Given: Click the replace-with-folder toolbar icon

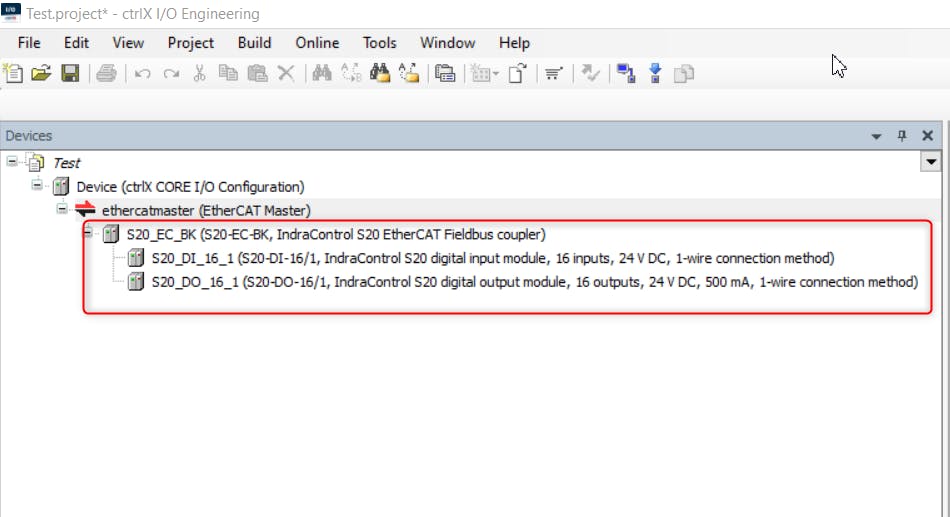Looking at the screenshot, I should (410, 74).
